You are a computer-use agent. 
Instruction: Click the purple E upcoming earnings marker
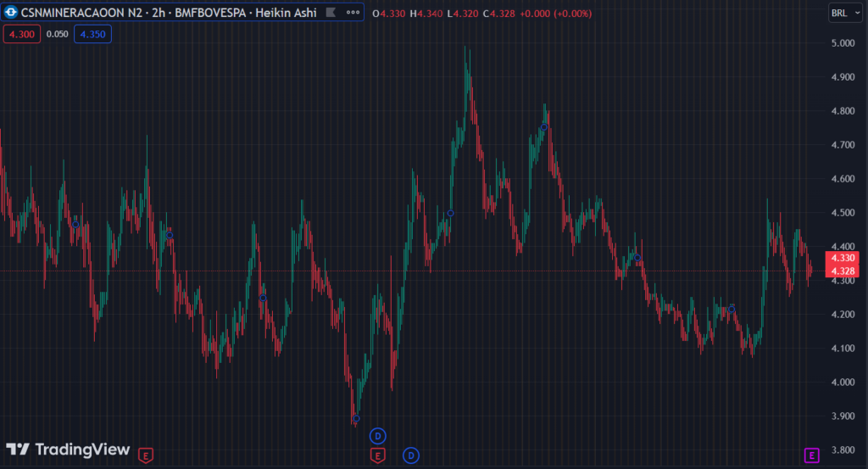tap(811, 455)
